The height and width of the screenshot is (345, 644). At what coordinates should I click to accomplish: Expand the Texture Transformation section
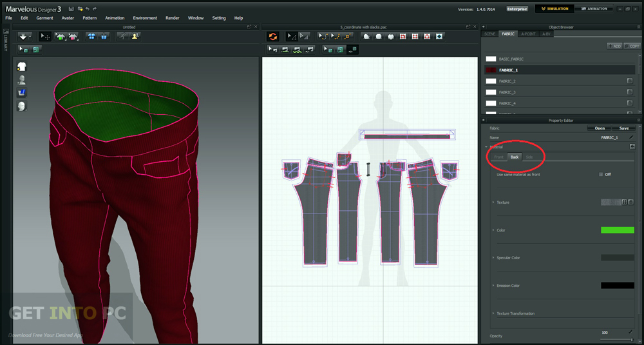point(493,313)
